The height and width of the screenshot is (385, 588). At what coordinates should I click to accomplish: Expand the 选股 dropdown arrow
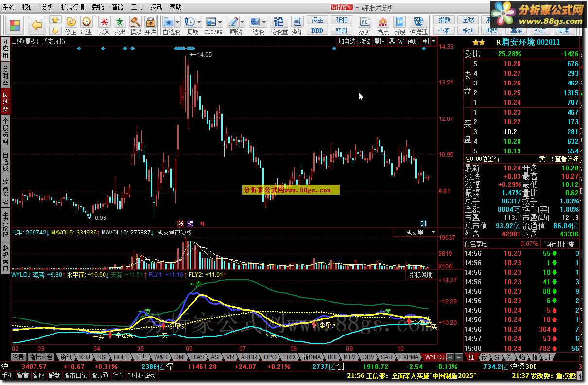tap(265, 22)
